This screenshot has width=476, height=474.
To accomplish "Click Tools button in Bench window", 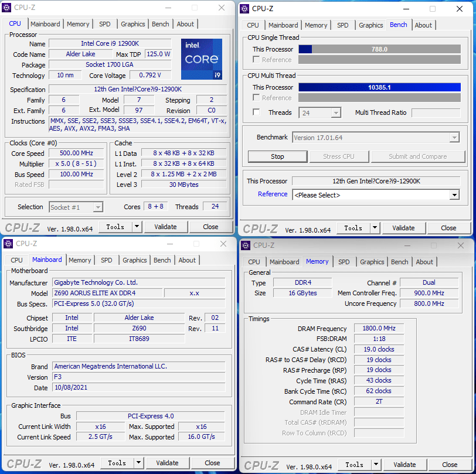I will point(353,228).
